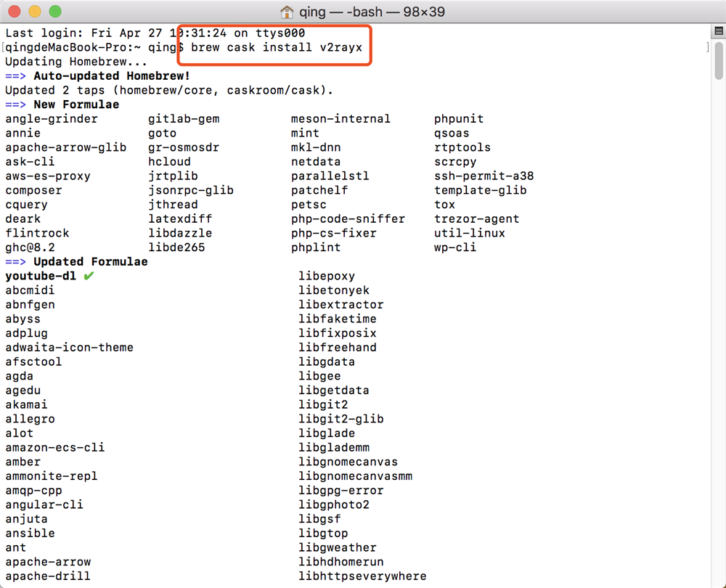Screen dimensions: 726x588
Task: Click the 'ammonite-repl' formula name
Action: coord(52,476)
